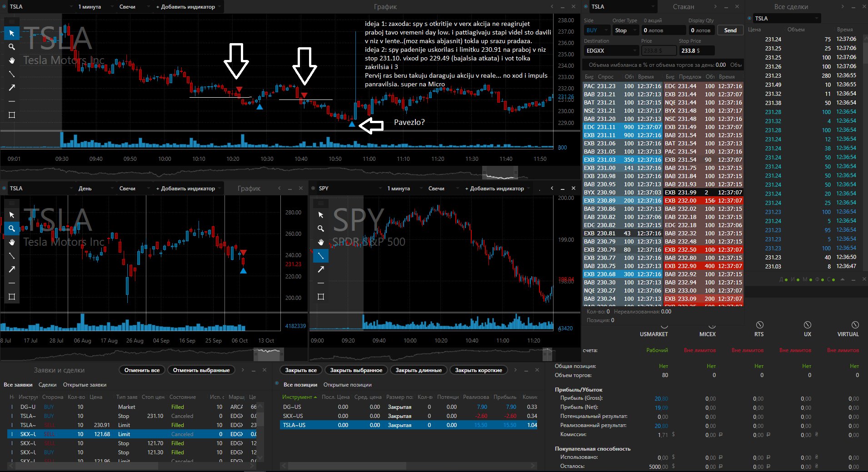Select hand pan tool in TSLA 1-minute chart

tap(12, 60)
